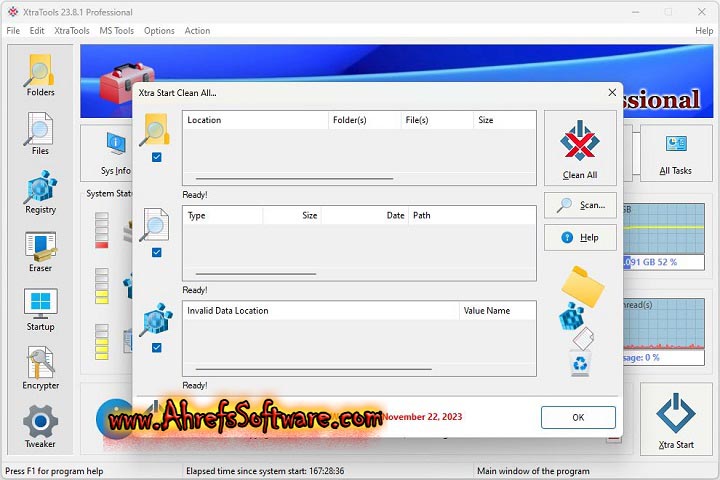Click the yellow folder icon under Help
720x480 pixels.
582,286
